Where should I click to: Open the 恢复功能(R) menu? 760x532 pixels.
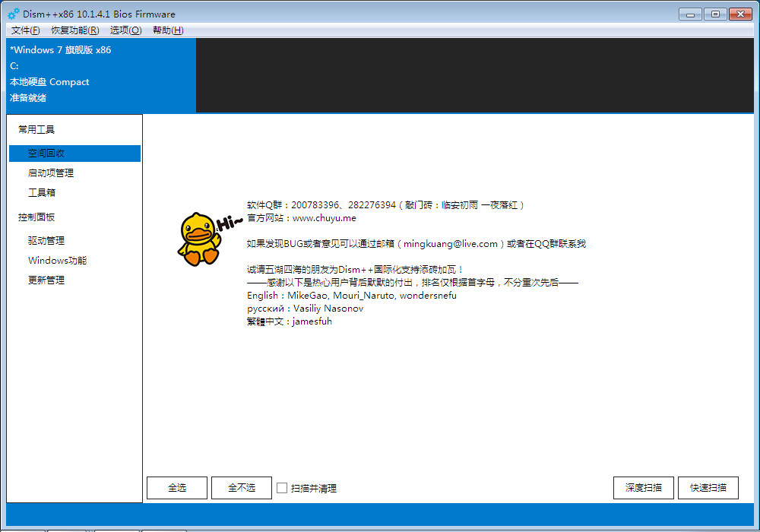point(75,30)
